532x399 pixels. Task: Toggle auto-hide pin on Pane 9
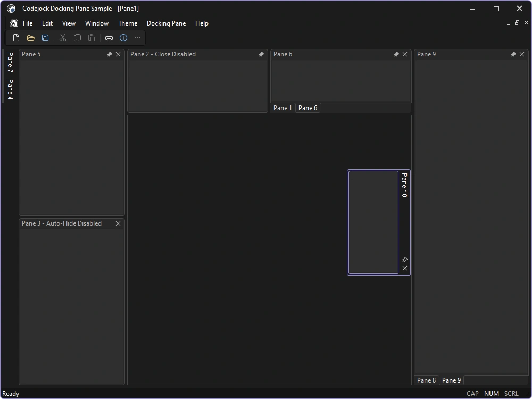(513, 54)
